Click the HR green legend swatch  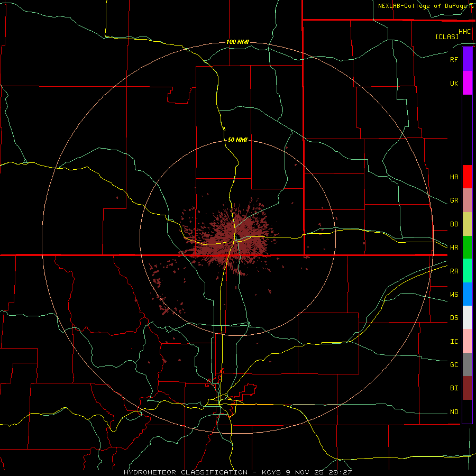pos(467,248)
